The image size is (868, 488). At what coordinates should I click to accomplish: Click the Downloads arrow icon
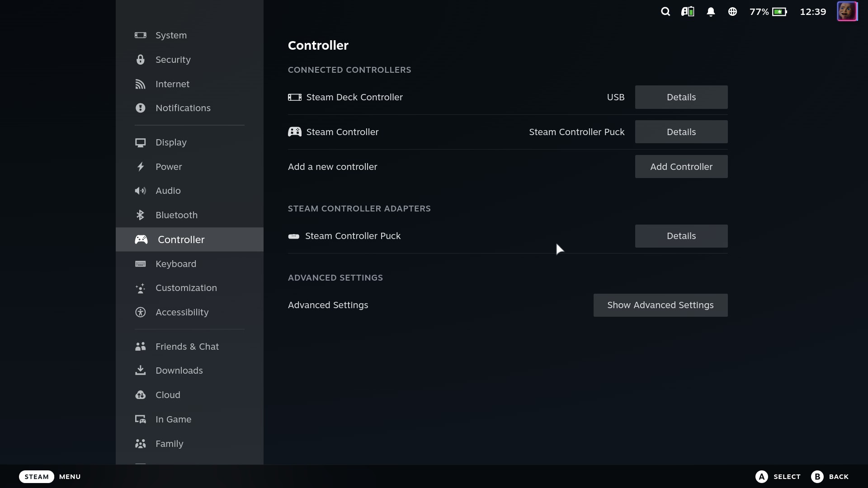(x=140, y=371)
